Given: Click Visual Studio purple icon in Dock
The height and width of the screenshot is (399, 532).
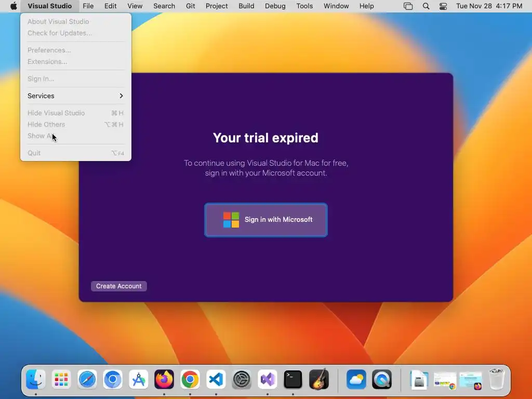Looking at the screenshot, I should pyautogui.click(x=268, y=379).
